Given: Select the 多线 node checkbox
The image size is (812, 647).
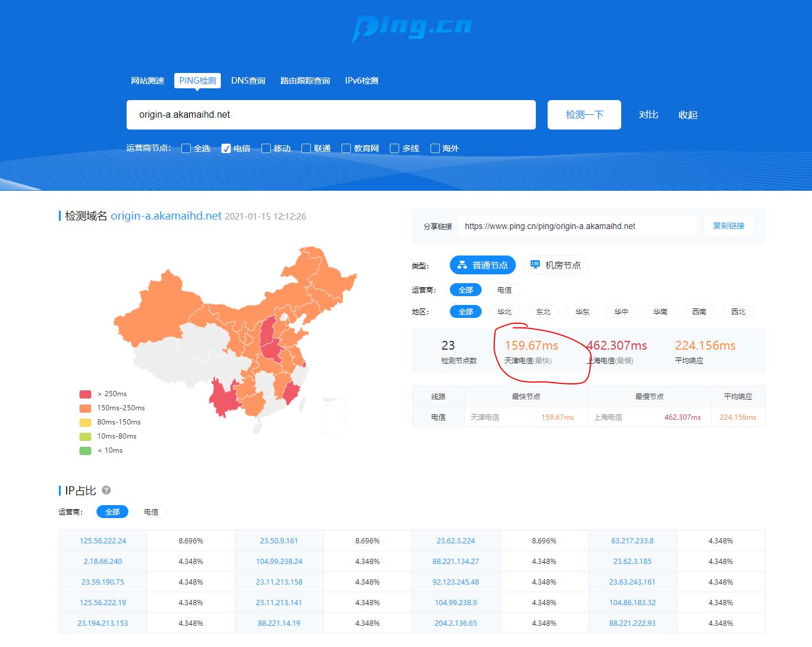Looking at the screenshot, I should (395, 148).
